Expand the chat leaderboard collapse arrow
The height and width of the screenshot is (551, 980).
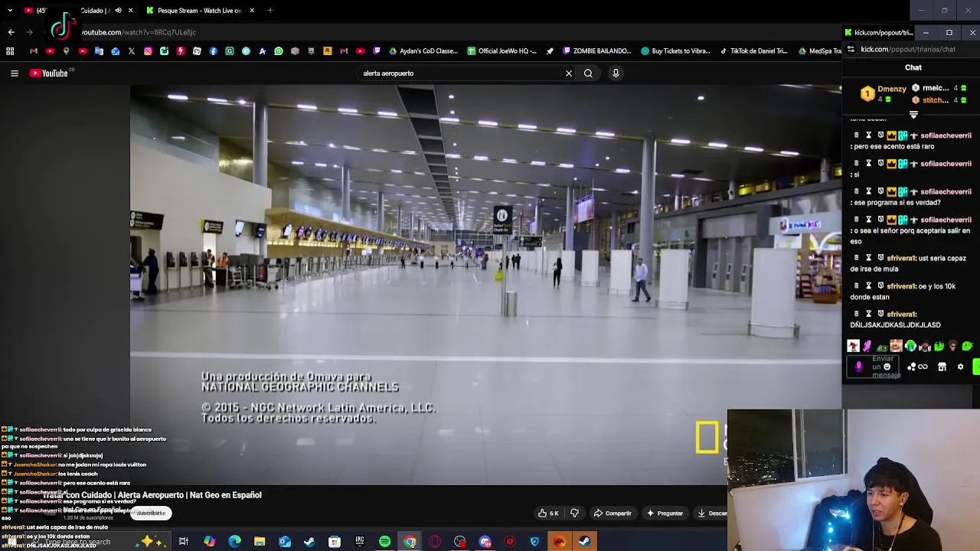click(x=913, y=115)
